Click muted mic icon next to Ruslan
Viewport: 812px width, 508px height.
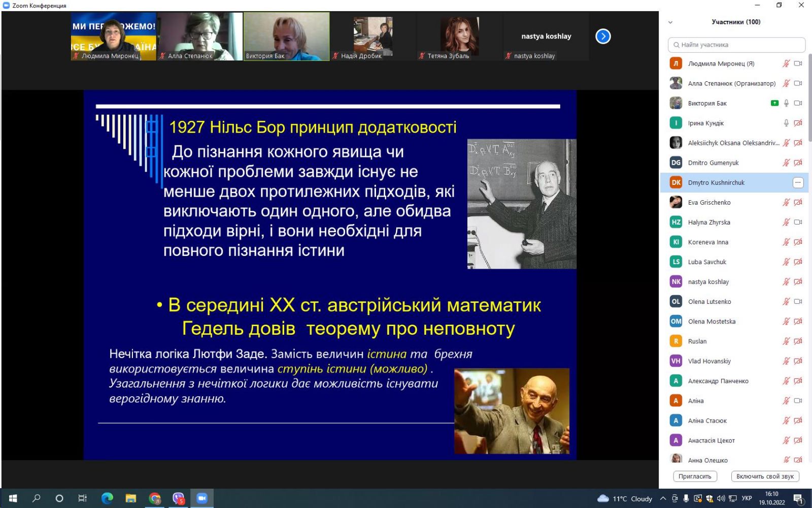(786, 341)
